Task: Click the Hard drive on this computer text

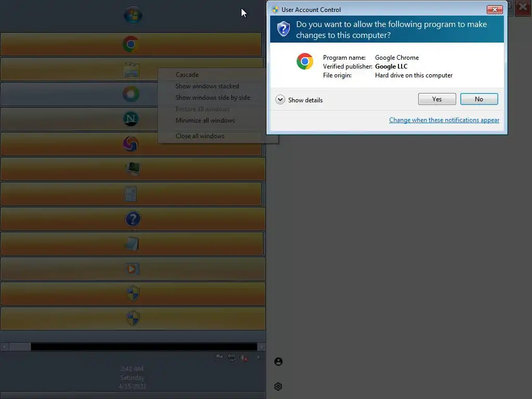Action: pyautogui.click(x=414, y=75)
